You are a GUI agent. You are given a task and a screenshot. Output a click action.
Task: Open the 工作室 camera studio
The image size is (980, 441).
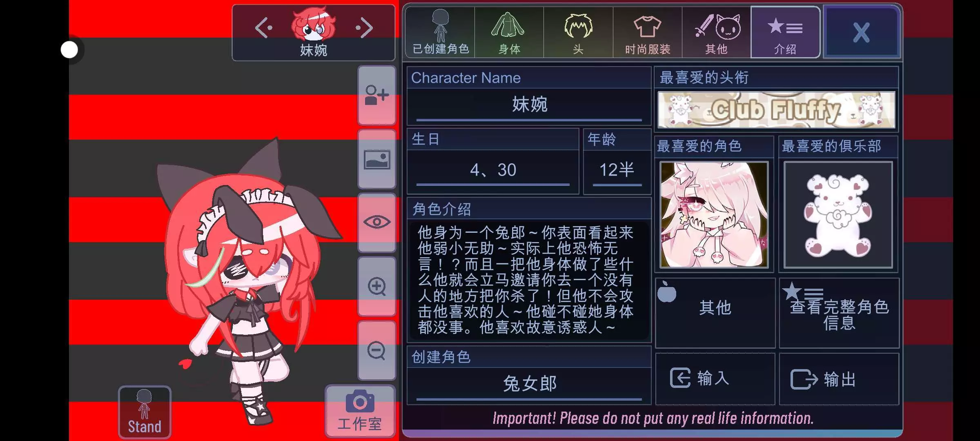click(x=360, y=411)
